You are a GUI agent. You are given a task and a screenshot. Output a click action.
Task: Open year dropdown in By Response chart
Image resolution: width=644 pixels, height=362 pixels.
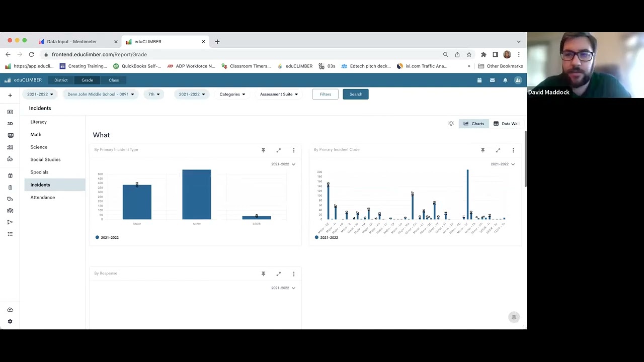point(283,288)
